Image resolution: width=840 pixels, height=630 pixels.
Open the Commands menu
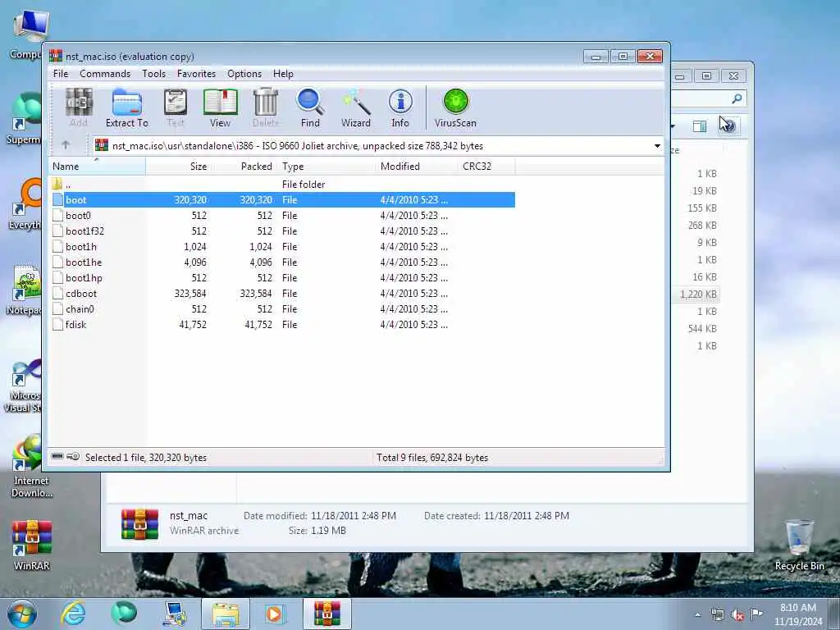pyautogui.click(x=105, y=74)
